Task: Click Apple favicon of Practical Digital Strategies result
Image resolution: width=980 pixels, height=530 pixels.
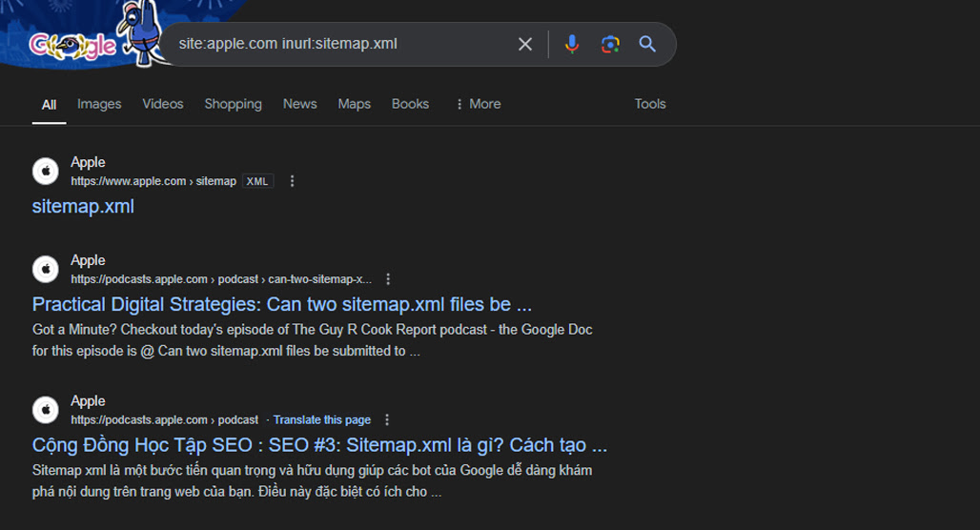Action: point(46,269)
